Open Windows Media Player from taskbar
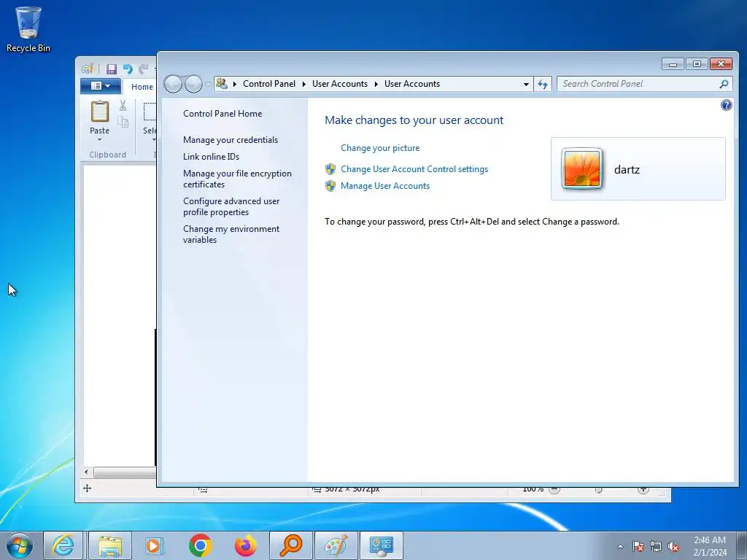 pyautogui.click(x=154, y=545)
